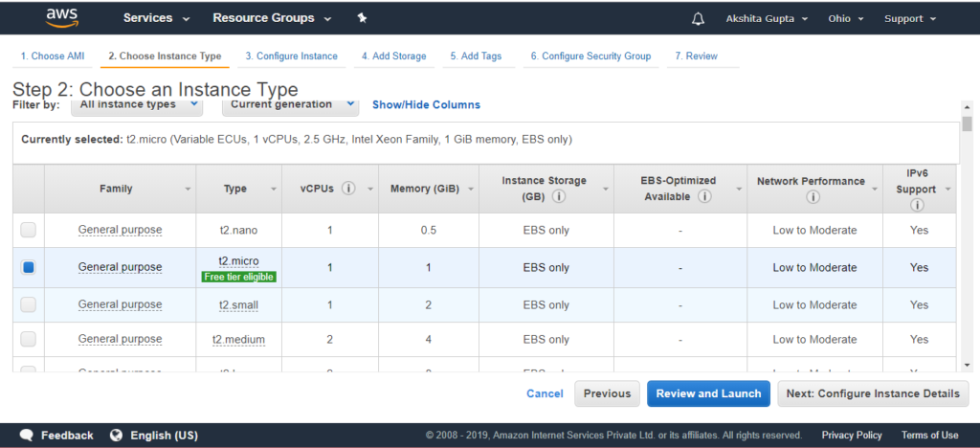Select the t2.nano instance checkbox
Viewport: 980px width, 448px height.
click(x=28, y=230)
